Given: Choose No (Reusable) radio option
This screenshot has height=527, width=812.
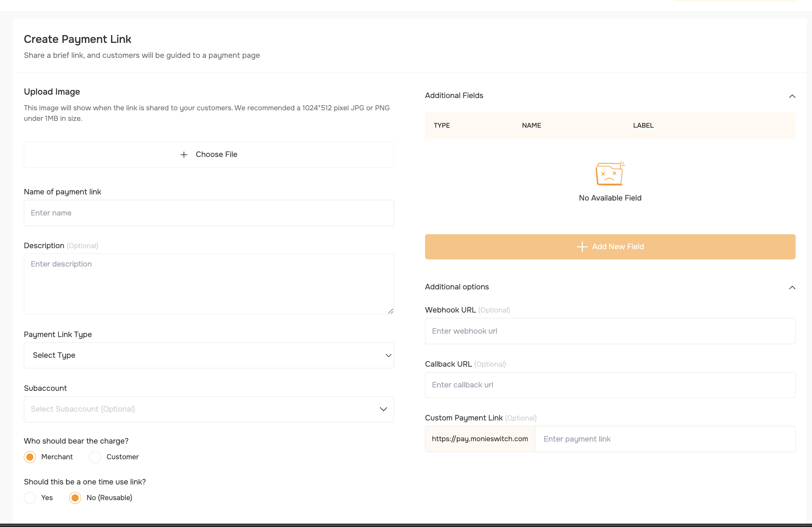Looking at the screenshot, I should click(x=75, y=498).
